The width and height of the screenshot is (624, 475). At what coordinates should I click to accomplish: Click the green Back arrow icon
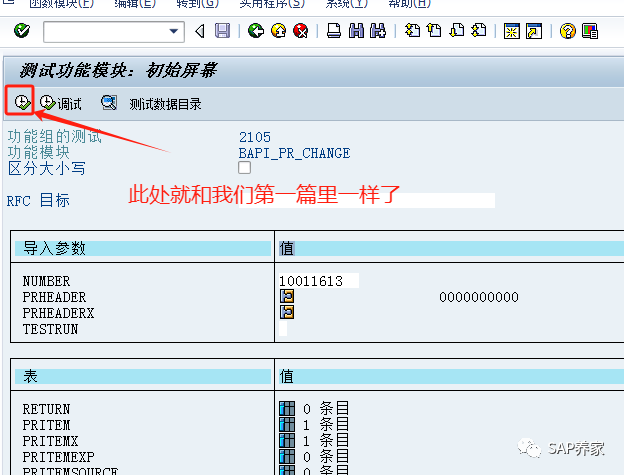[x=255, y=31]
